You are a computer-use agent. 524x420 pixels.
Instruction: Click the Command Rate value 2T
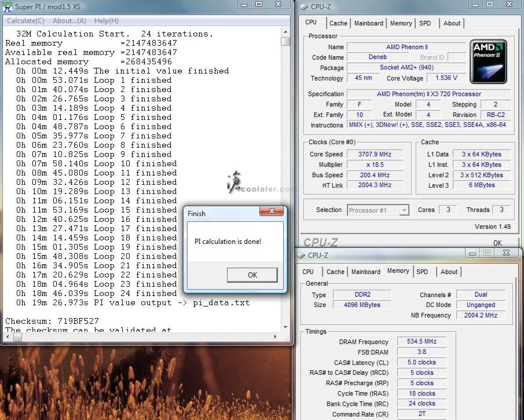(422, 414)
